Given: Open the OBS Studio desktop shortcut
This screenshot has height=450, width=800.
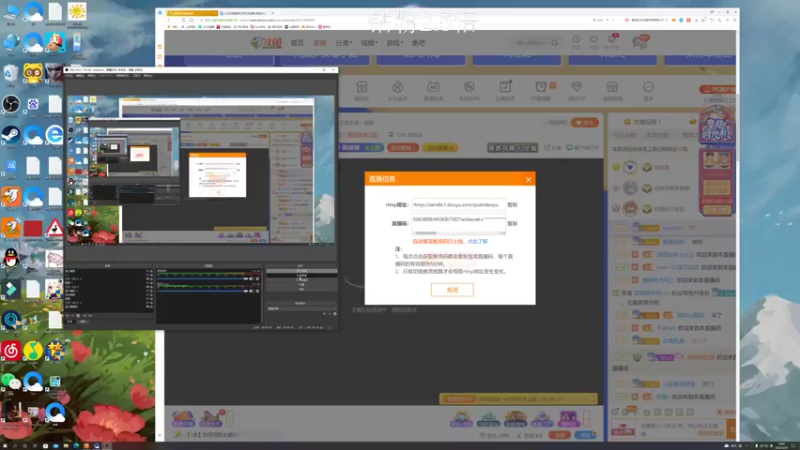Looking at the screenshot, I should 11,106.
